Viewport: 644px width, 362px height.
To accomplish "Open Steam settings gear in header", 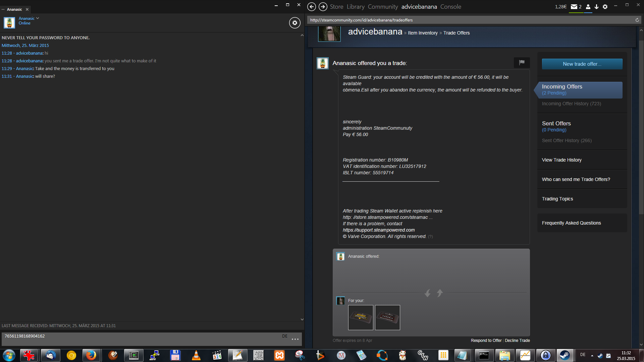I will 605,7.
